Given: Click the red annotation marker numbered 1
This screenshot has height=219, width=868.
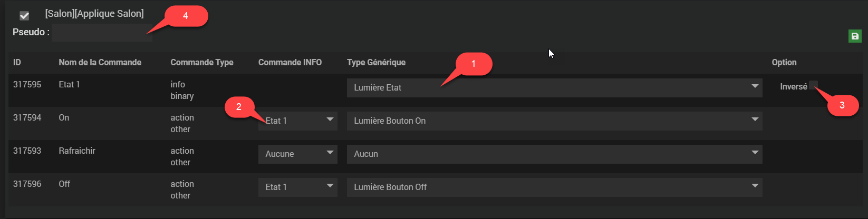Looking at the screenshot, I should 474,64.
